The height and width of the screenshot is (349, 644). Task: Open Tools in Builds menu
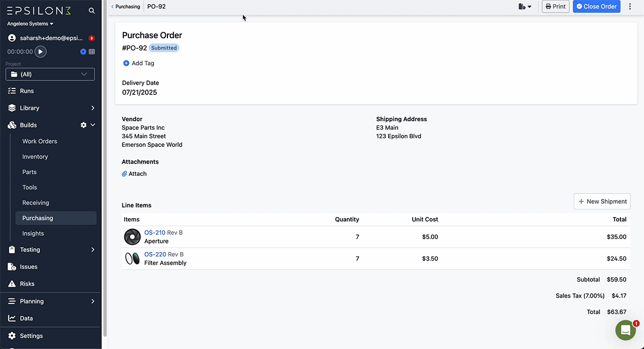30,188
